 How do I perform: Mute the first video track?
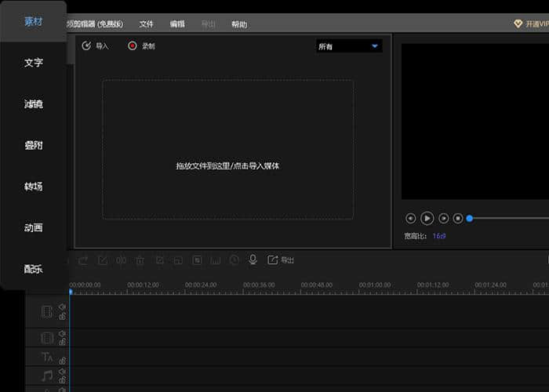(x=62, y=307)
